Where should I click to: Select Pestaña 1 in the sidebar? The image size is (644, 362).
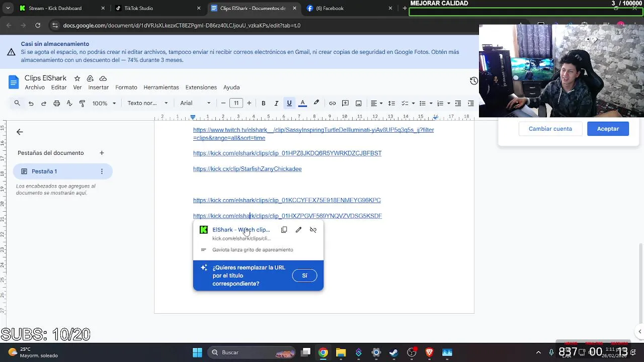[x=62, y=171]
